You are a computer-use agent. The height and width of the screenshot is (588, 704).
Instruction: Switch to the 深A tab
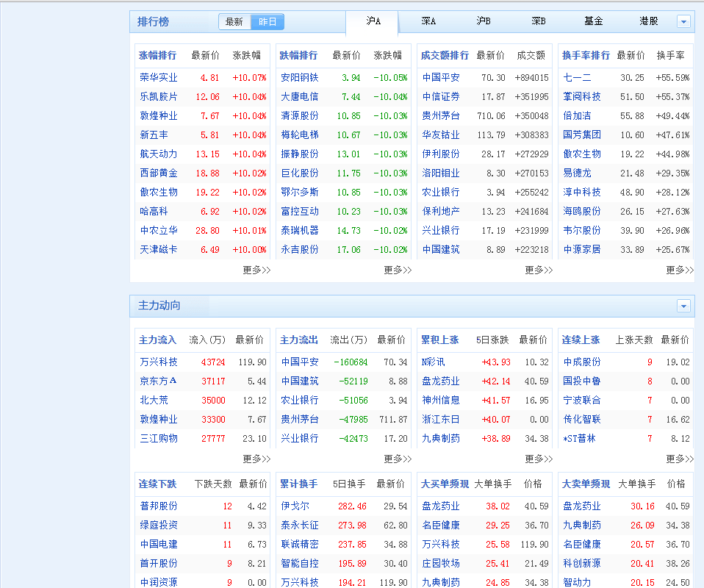pyautogui.click(x=428, y=21)
